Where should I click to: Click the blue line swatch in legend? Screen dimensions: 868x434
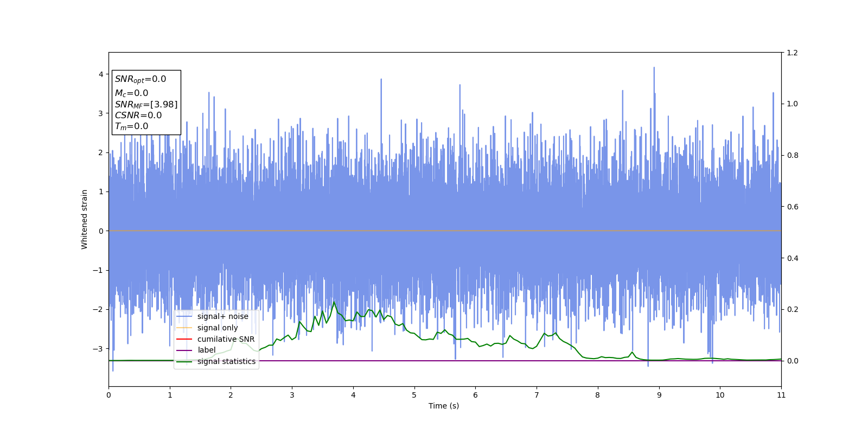coord(184,317)
